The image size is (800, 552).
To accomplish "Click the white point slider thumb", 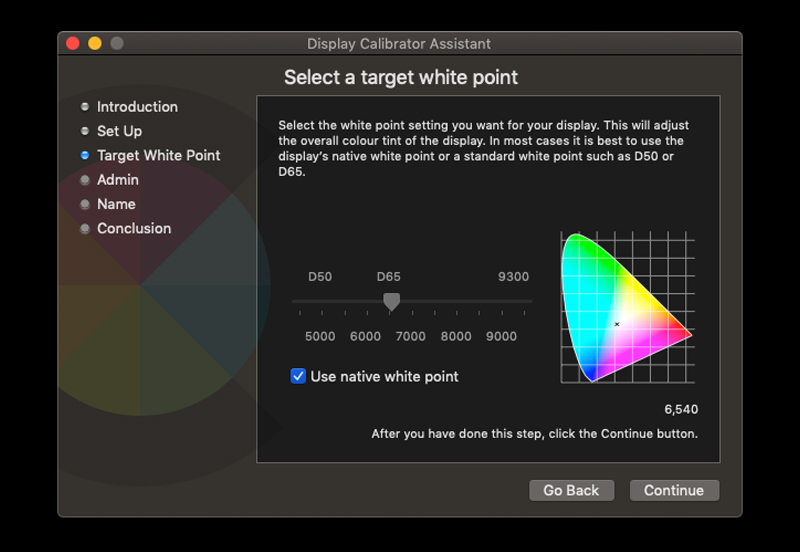I will pyautogui.click(x=392, y=301).
